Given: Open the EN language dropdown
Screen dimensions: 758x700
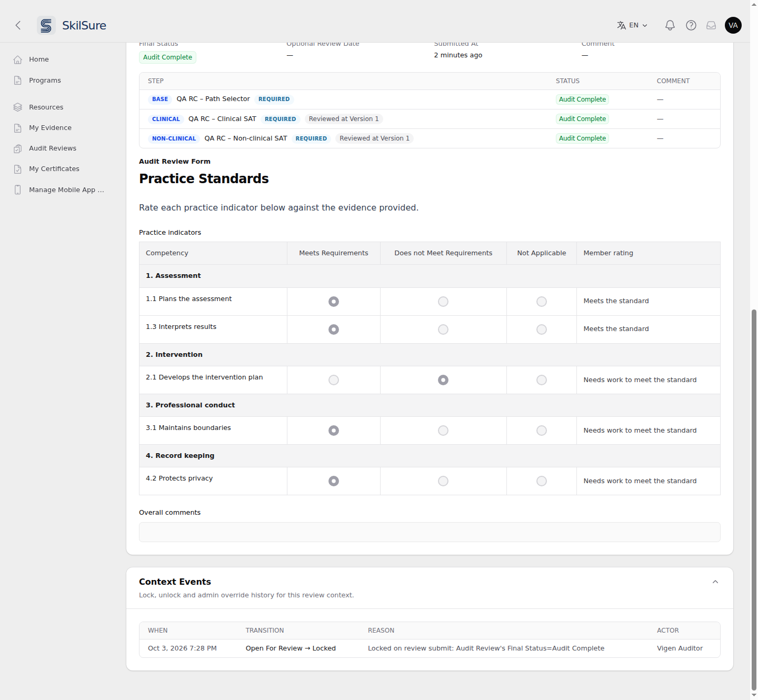Looking at the screenshot, I should point(633,25).
